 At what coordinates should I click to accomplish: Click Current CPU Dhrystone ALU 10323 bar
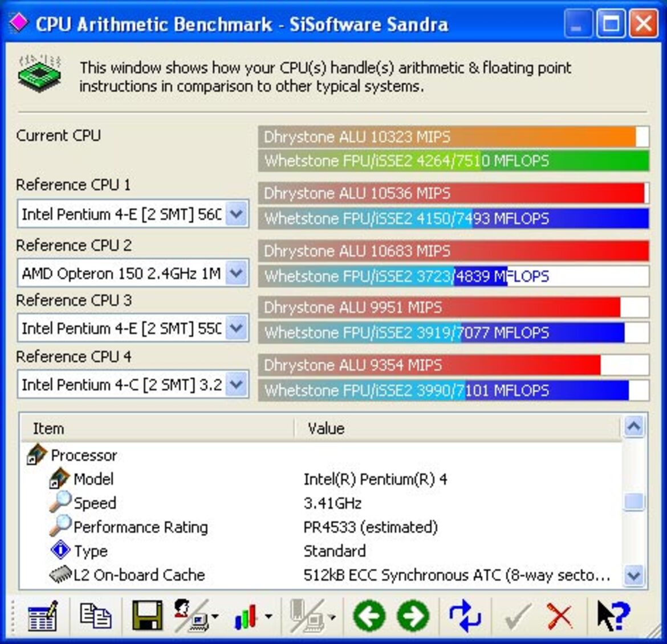(453, 137)
